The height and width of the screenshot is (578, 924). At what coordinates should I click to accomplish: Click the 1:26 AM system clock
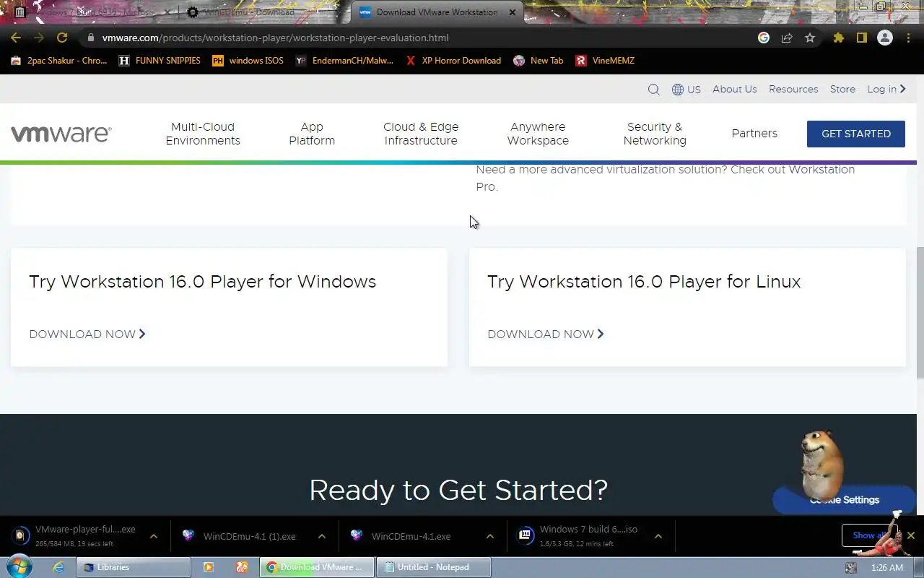click(x=887, y=568)
